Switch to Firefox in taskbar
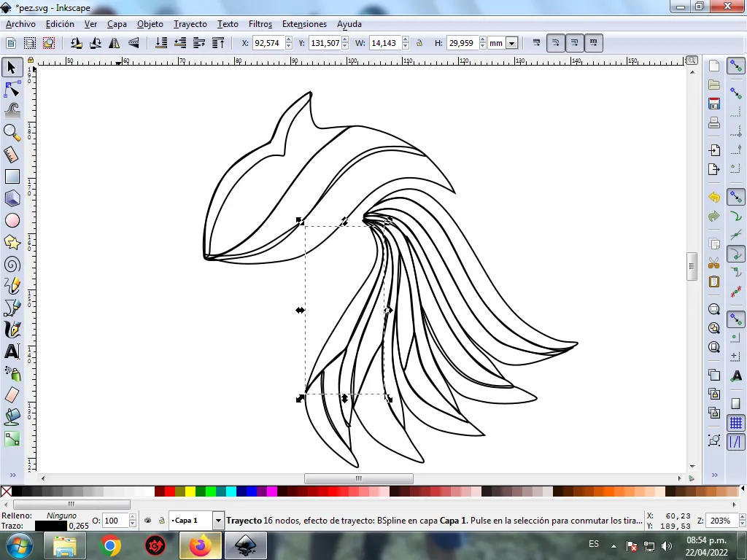747x560 pixels. [x=200, y=545]
